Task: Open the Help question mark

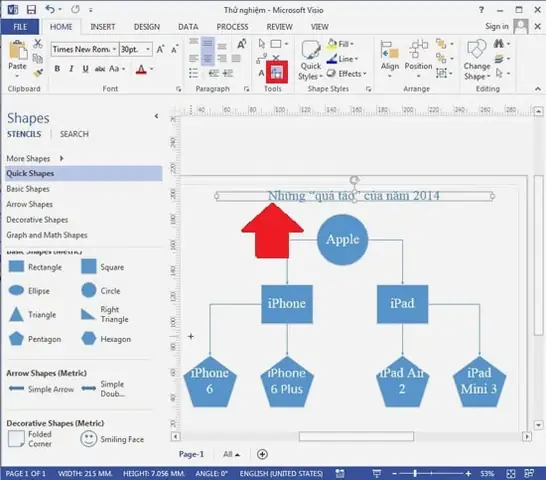Action: pyautogui.click(x=482, y=10)
